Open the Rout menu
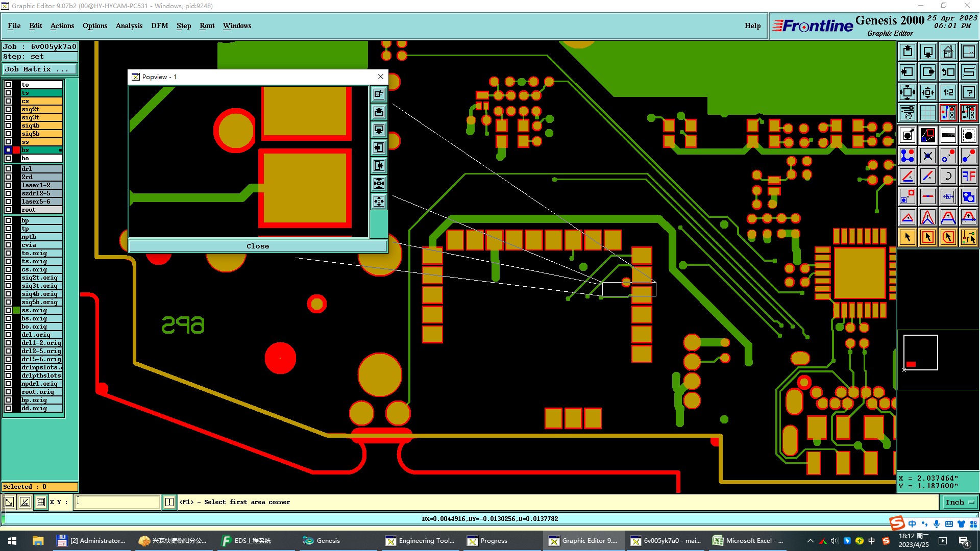Viewport: 980px width, 551px height. [207, 26]
